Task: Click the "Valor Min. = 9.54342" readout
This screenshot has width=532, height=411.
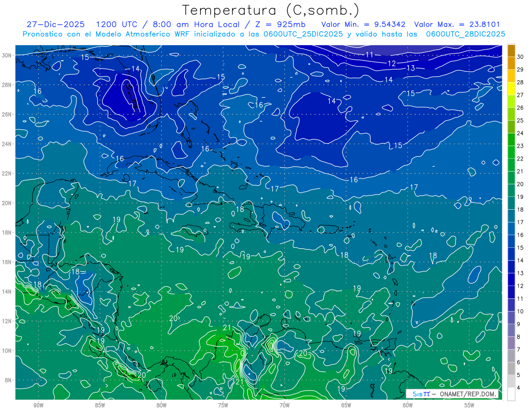Action: 363,24
